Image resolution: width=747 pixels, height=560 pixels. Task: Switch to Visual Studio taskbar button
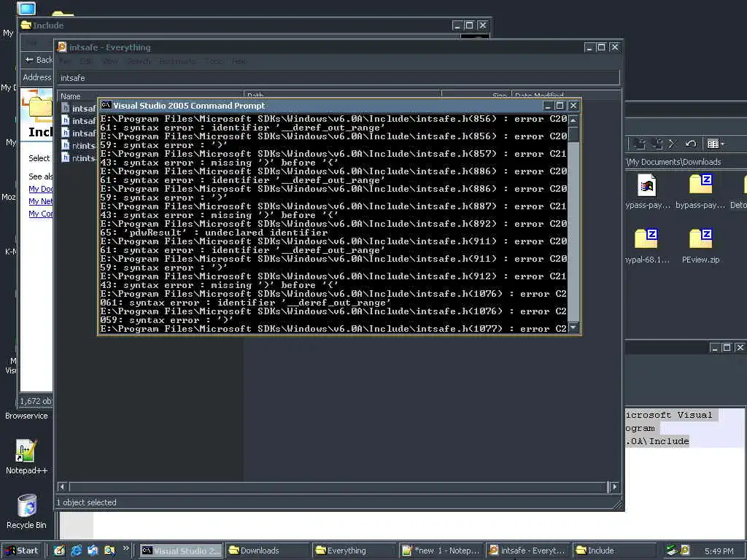coord(181,551)
